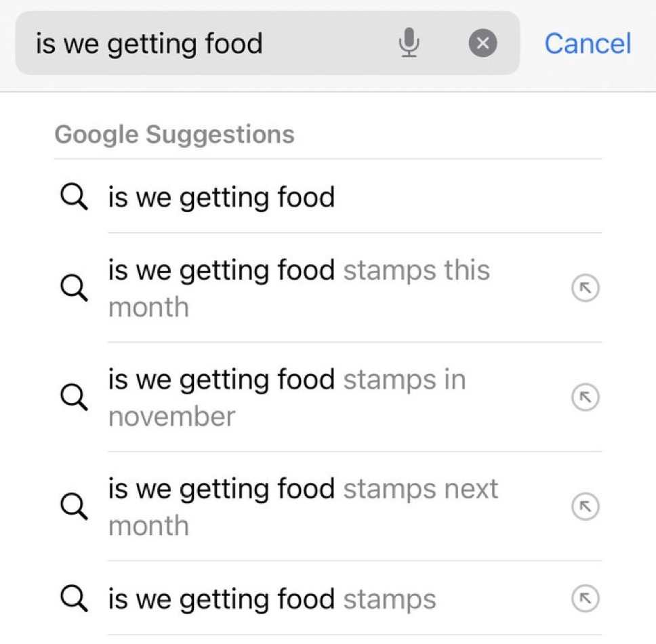This screenshot has height=644, width=656.
Task: Select the 'is we getting food' suggestion
Action: point(221,198)
